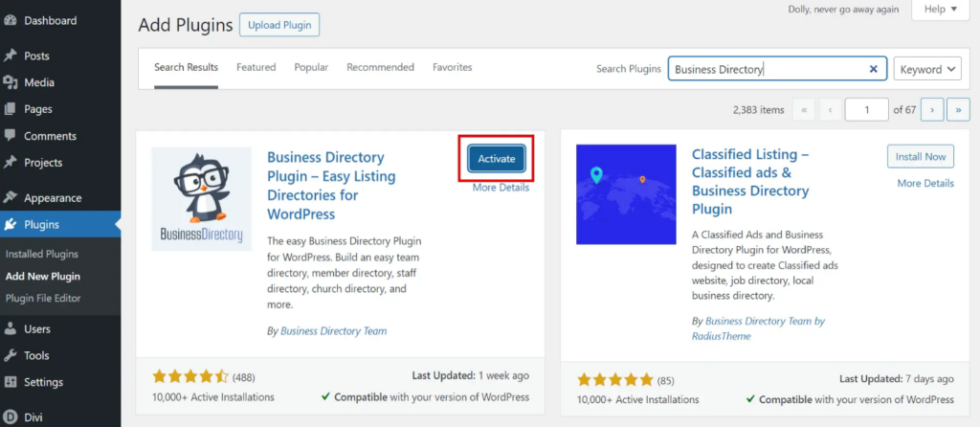Switch to the Popular tab

(x=311, y=67)
